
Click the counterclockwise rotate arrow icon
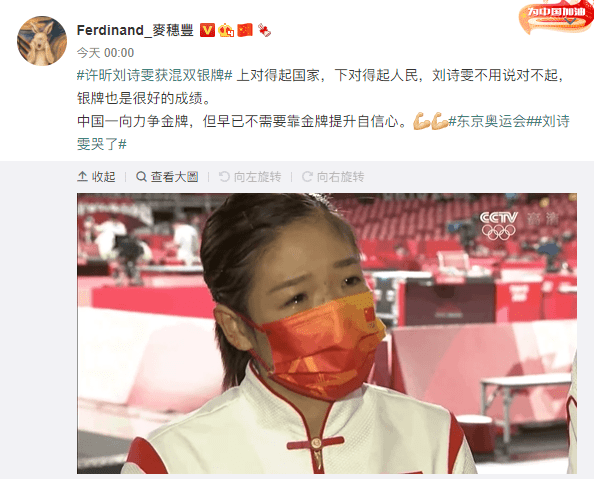tap(224, 176)
